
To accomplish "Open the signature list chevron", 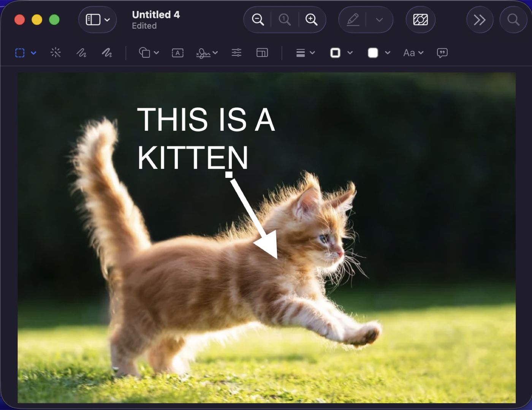I will 215,53.
